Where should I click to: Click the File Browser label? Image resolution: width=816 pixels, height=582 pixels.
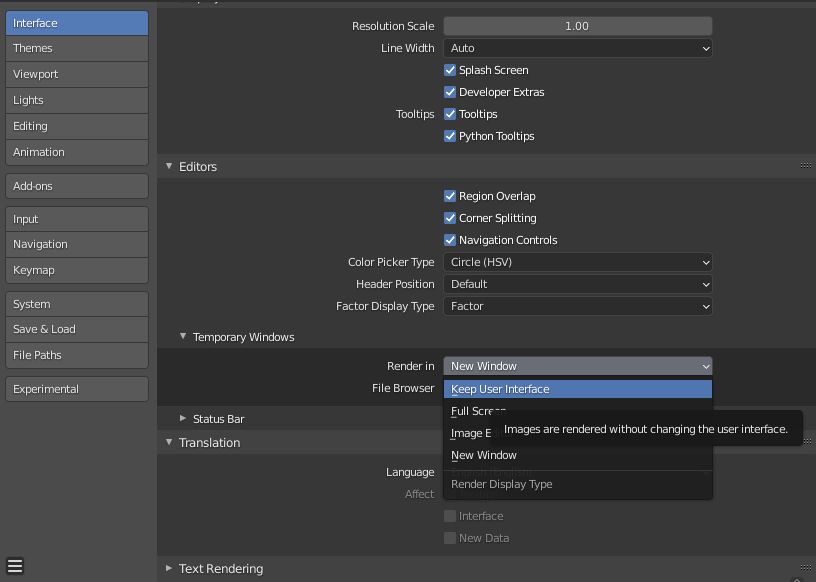(x=403, y=388)
